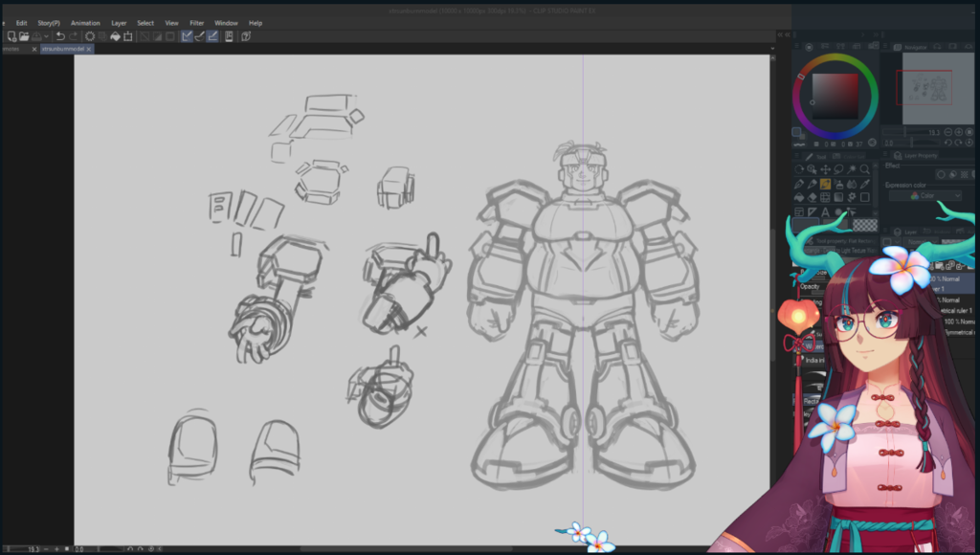Open the Expression color dropdown
The height and width of the screenshot is (555, 980).
pos(925,195)
